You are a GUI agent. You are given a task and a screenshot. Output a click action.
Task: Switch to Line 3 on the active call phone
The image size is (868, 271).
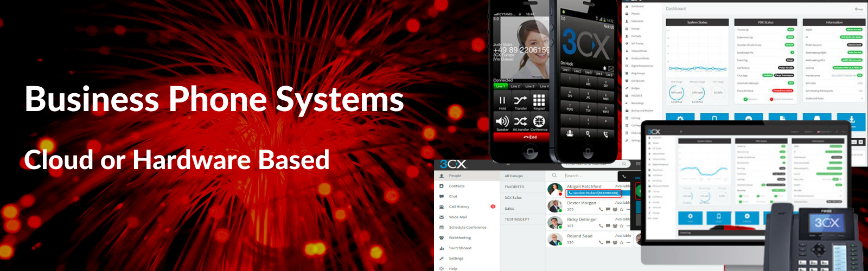(529, 86)
